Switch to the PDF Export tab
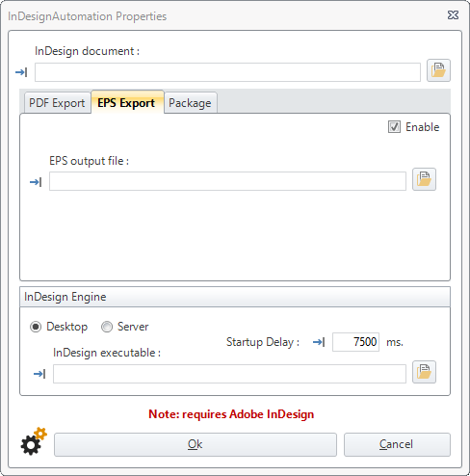The height and width of the screenshot is (476, 470). point(57,103)
